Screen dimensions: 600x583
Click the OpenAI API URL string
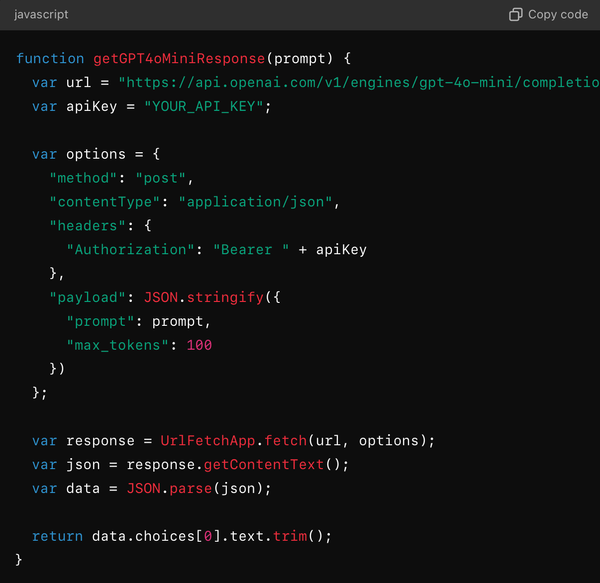(x=358, y=83)
